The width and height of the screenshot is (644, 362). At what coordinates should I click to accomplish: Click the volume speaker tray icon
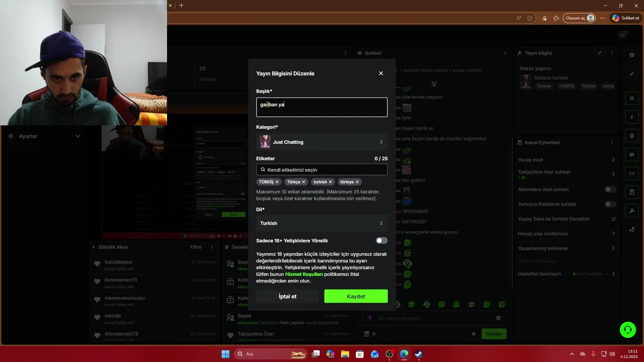click(612, 354)
